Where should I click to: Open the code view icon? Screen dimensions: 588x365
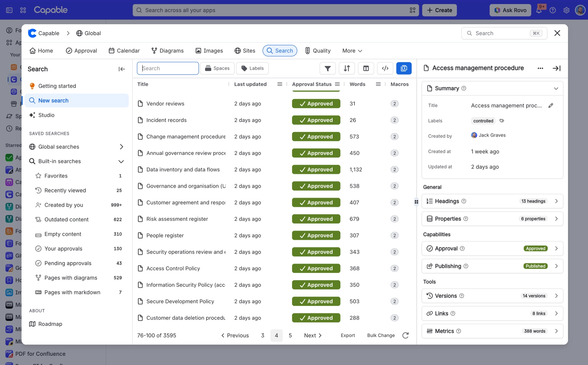pos(385,68)
